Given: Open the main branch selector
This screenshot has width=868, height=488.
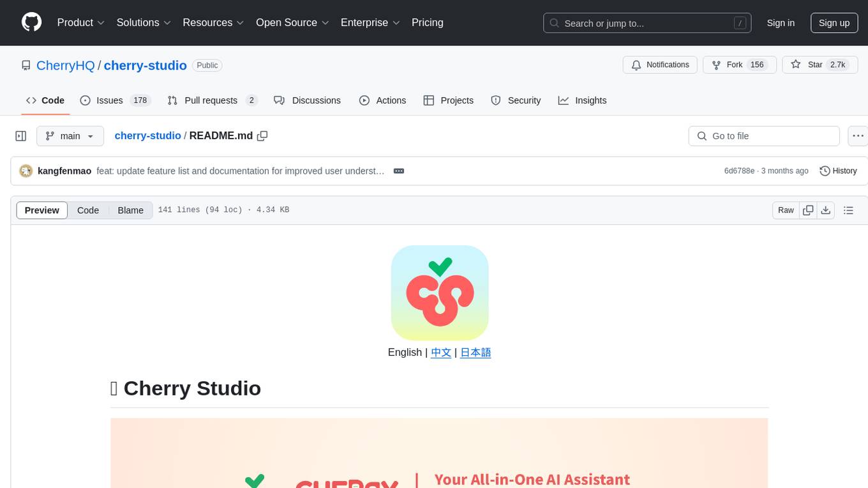Looking at the screenshot, I should point(70,136).
